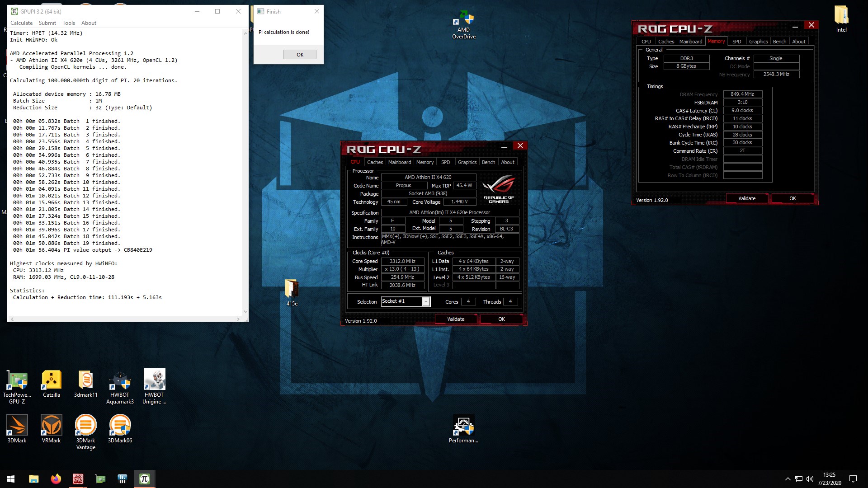868x488 pixels.
Task: Open the Mainboard tab in the right CPU-Z window
Action: pos(691,42)
